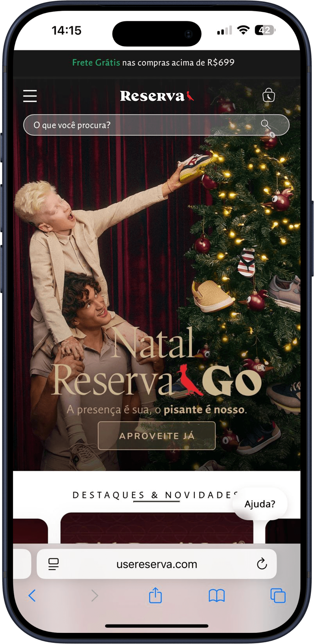Reload the page in Safari
The height and width of the screenshot is (644, 314).
[x=262, y=563]
